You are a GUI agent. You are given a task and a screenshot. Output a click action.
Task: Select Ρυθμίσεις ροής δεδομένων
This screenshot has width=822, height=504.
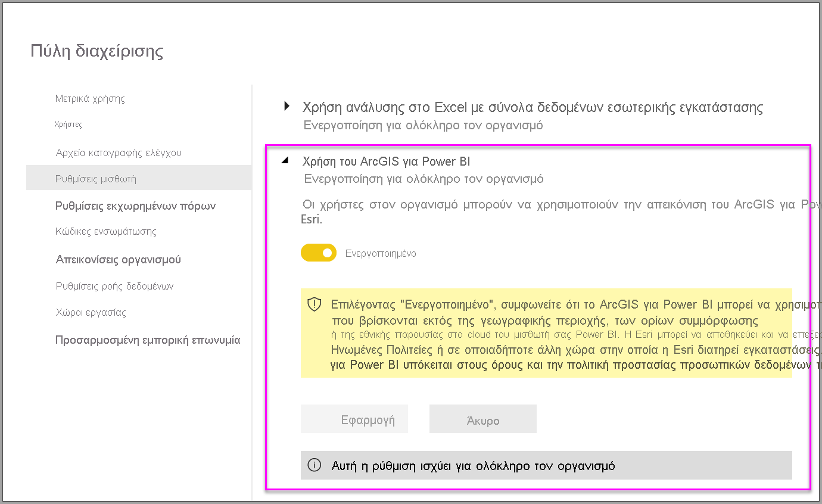114,286
